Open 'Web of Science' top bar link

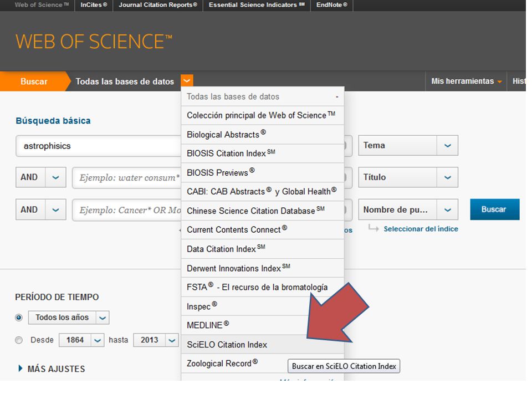pyautogui.click(x=42, y=5)
